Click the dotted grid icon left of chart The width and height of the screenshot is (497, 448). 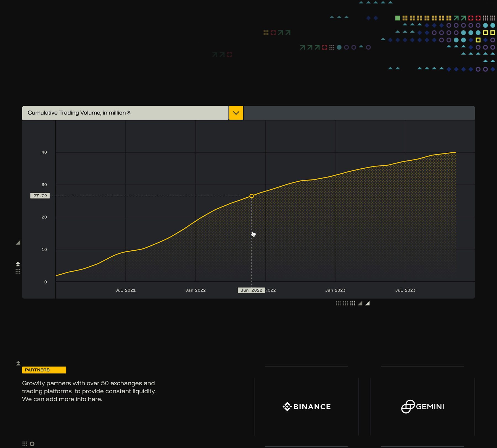click(18, 271)
